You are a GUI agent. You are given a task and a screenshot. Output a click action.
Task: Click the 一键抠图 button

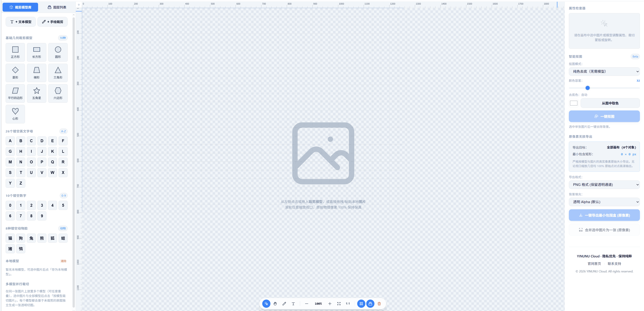point(604,116)
